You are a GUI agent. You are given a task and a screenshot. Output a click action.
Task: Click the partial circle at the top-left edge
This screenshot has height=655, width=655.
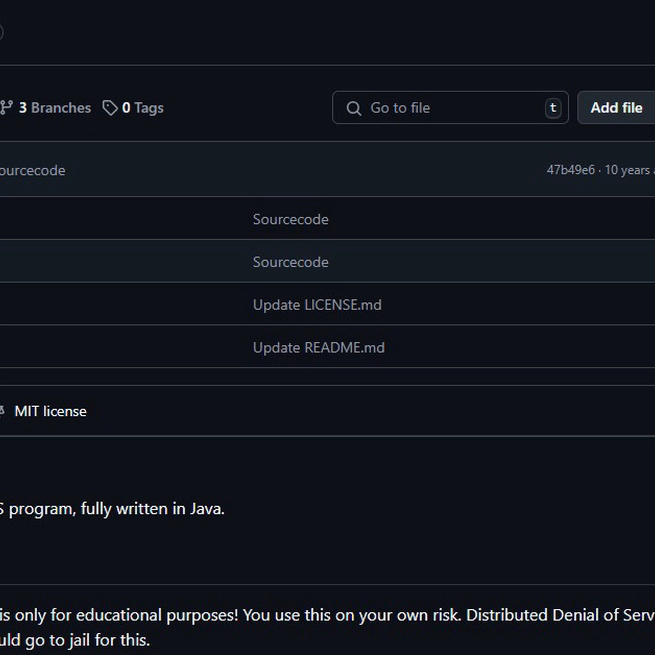[1, 31]
